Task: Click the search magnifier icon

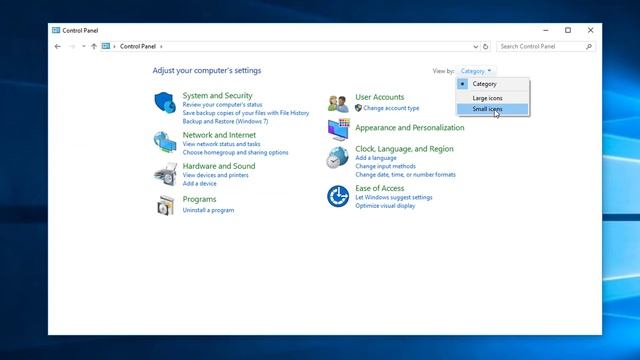Action: (589, 47)
